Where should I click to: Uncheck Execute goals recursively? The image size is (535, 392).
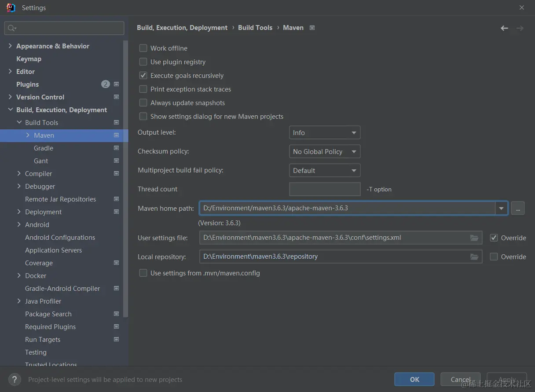click(x=143, y=75)
